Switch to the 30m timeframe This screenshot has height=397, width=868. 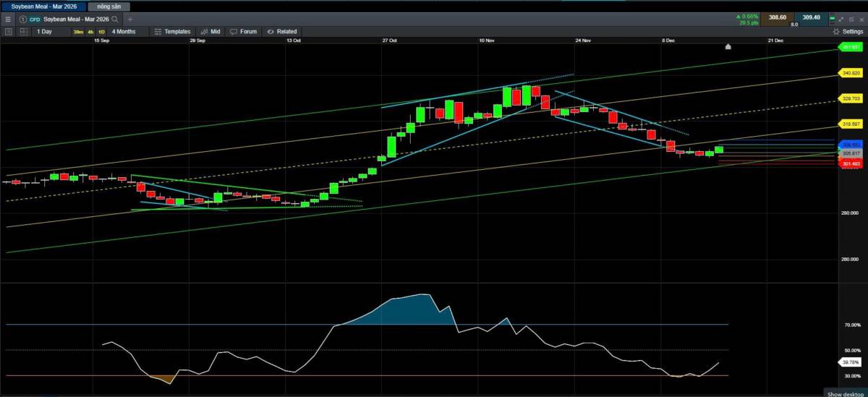pos(78,32)
